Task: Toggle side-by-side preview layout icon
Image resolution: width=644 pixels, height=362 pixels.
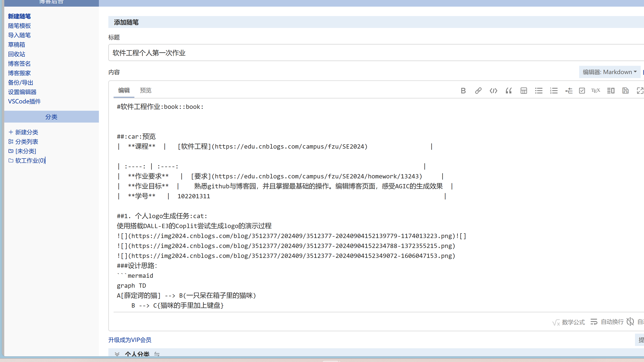Action: [x=610, y=90]
